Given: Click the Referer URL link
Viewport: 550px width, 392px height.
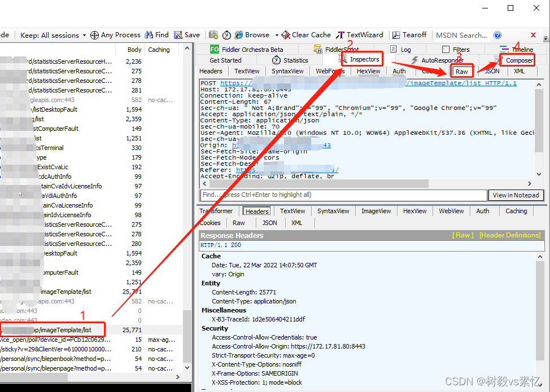Looking at the screenshot, I should (x=287, y=170).
